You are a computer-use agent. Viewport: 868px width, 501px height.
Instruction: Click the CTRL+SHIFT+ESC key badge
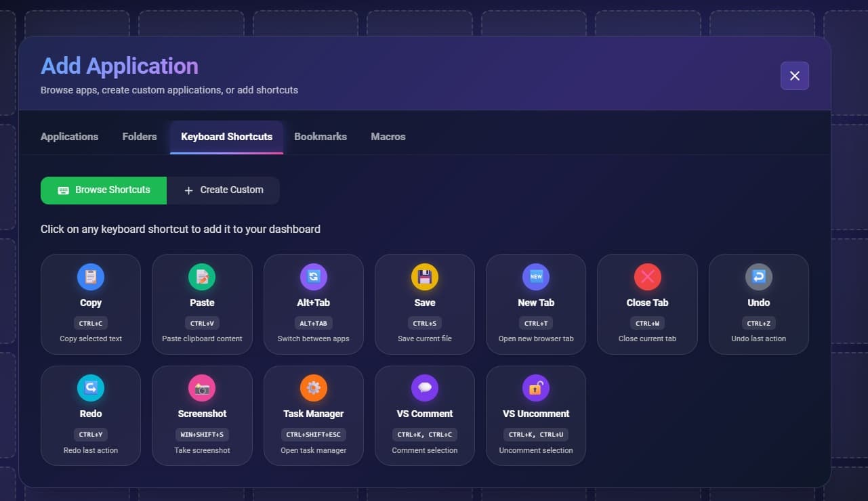pyautogui.click(x=313, y=435)
